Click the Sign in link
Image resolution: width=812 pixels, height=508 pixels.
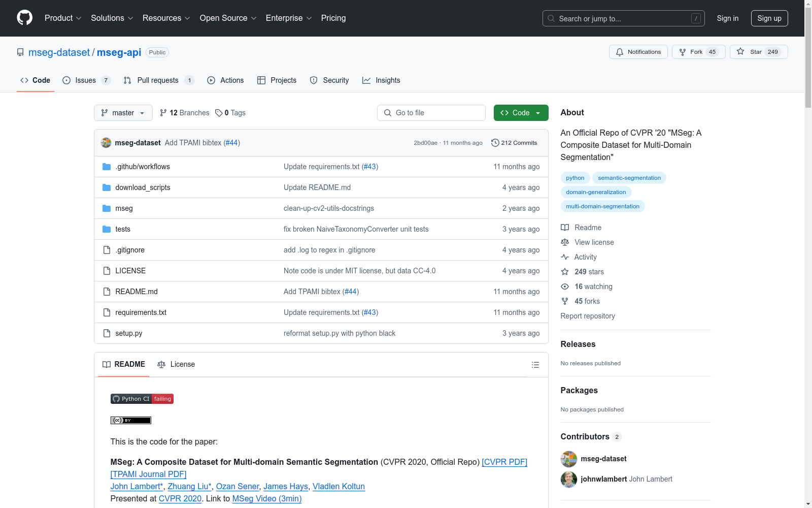tap(728, 18)
